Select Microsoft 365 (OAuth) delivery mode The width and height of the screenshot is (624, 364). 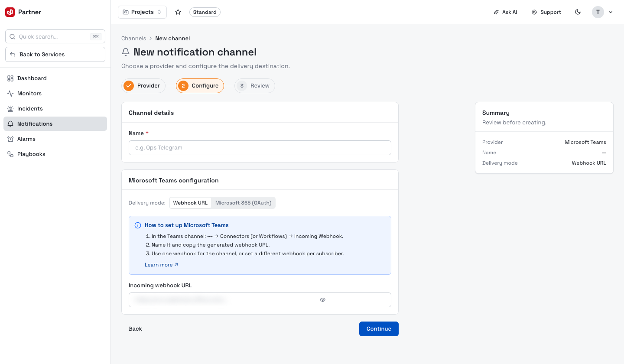click(243, 203)
